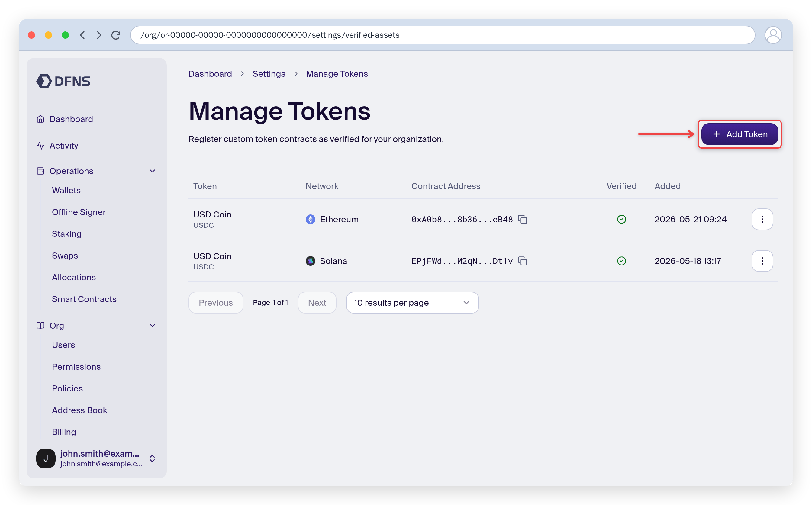Click the browser back arrow
The image size is (812, 505).
pos(82,35)
